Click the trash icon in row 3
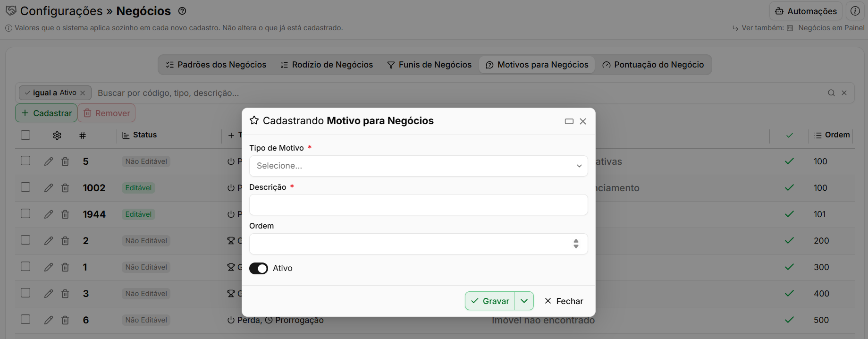Viewport: 868px width, 339px height. (x=65, y=294)
